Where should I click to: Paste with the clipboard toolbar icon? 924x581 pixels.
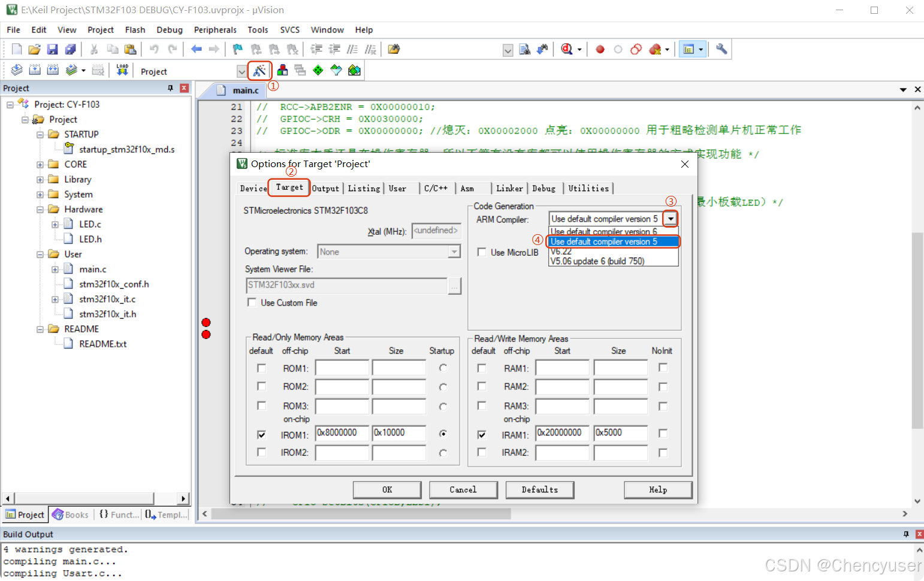click(130, 49)
